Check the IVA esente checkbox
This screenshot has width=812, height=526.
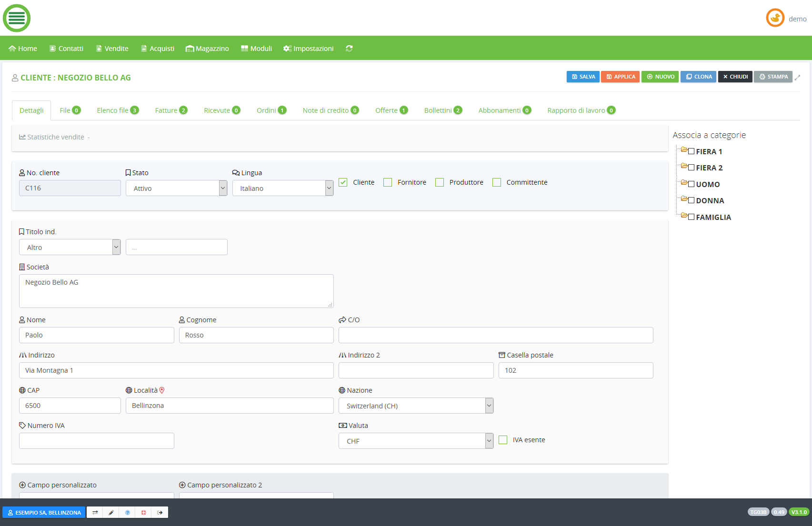(x=503, y=440)
